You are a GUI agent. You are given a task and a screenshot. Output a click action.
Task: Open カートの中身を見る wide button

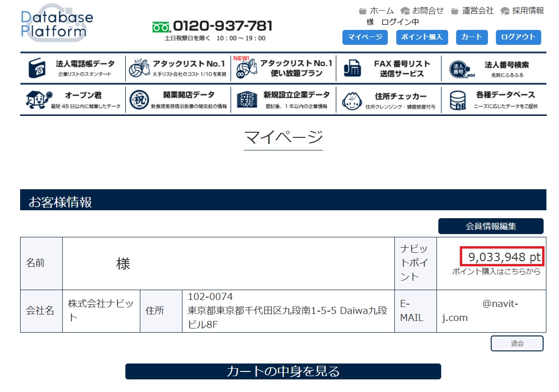click(283, 371)
